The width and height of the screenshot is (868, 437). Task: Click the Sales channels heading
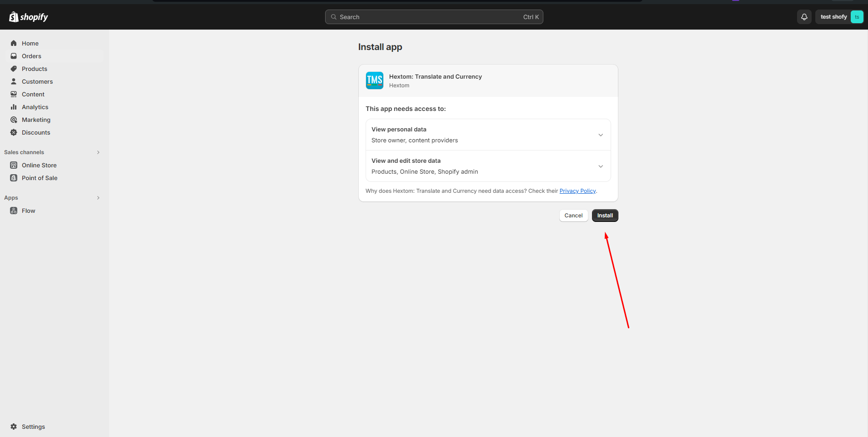click(x=24, y=152)
